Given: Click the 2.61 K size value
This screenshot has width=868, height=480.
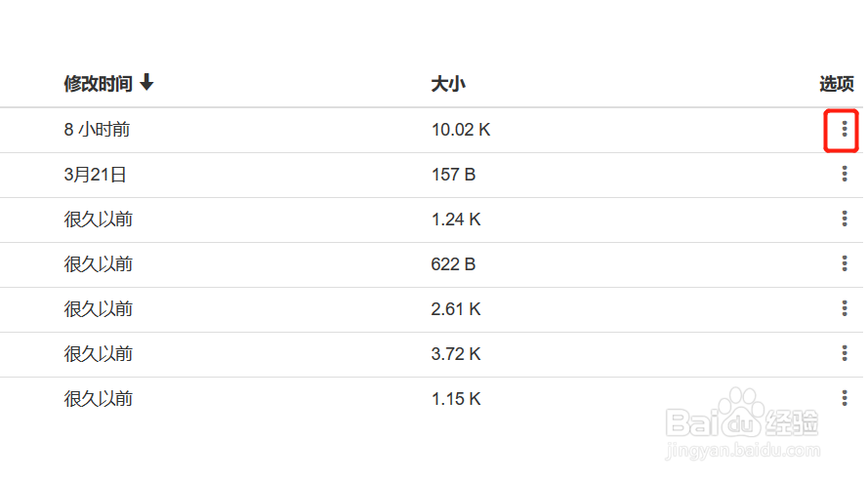Looking at the screenshot, I should (x=456, y=309).
